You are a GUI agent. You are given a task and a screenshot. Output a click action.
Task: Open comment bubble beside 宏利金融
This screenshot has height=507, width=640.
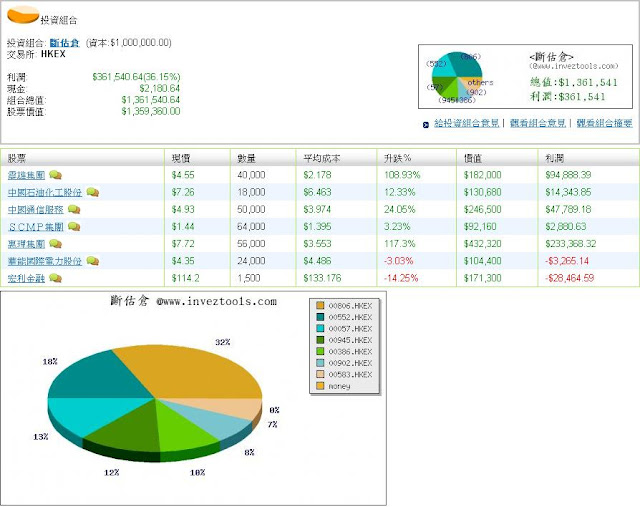tap(55, 278)
